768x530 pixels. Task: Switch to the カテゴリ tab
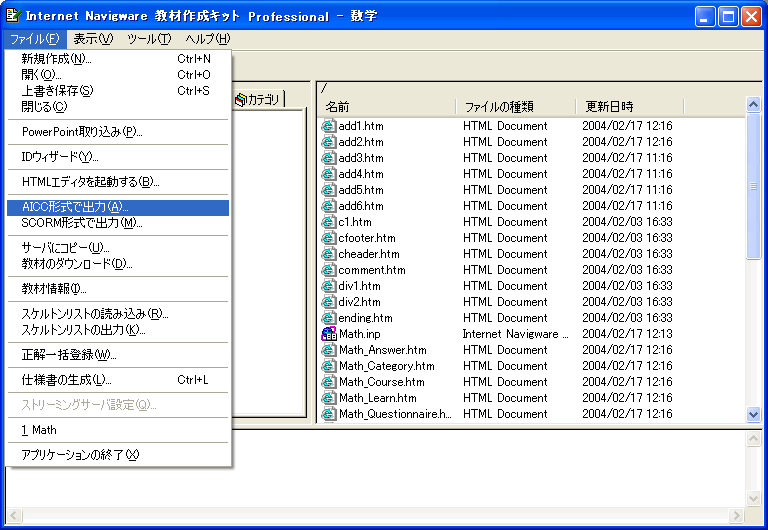(259, 99)
